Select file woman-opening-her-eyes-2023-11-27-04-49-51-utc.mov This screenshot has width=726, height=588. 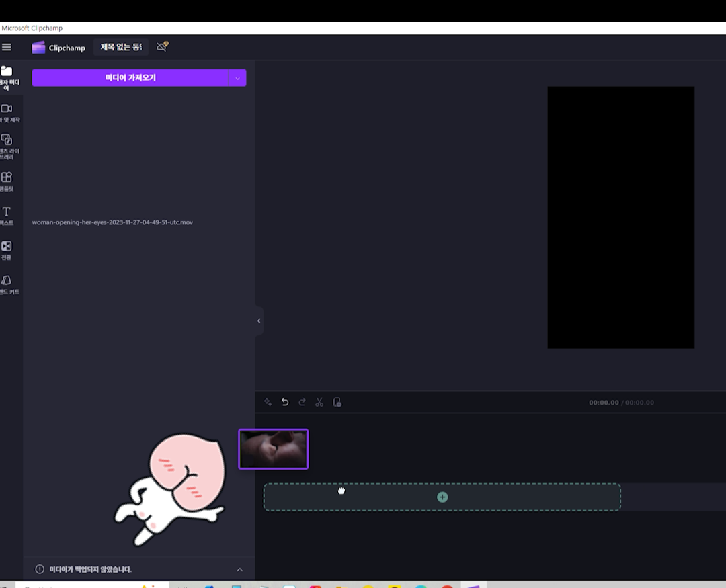[112, 222]
